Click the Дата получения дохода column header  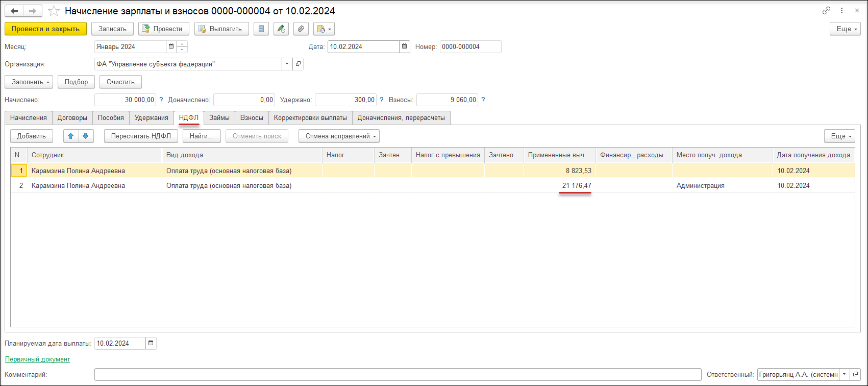[814, 155]
